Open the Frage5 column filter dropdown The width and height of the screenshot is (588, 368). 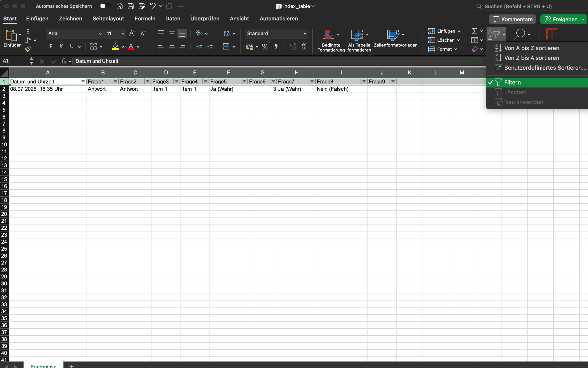click(244, 82)
